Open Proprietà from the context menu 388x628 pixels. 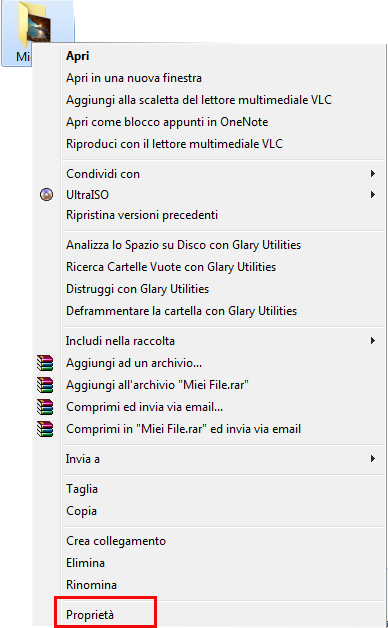coord(90,615)
